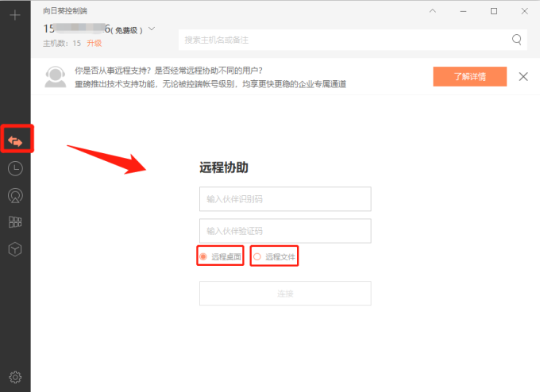540x392 pixels.
Task: Open the grid apps icon in sidebar
Action: pos(15,222)
